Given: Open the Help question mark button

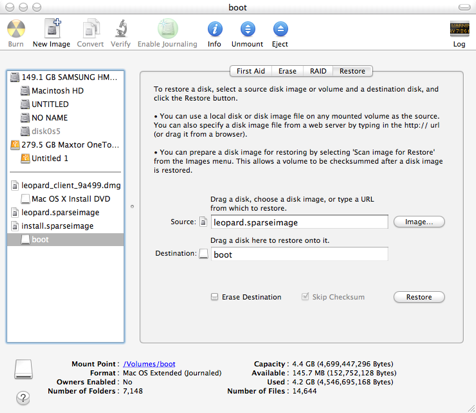Looking at the screenshot, I should [23, 398].
